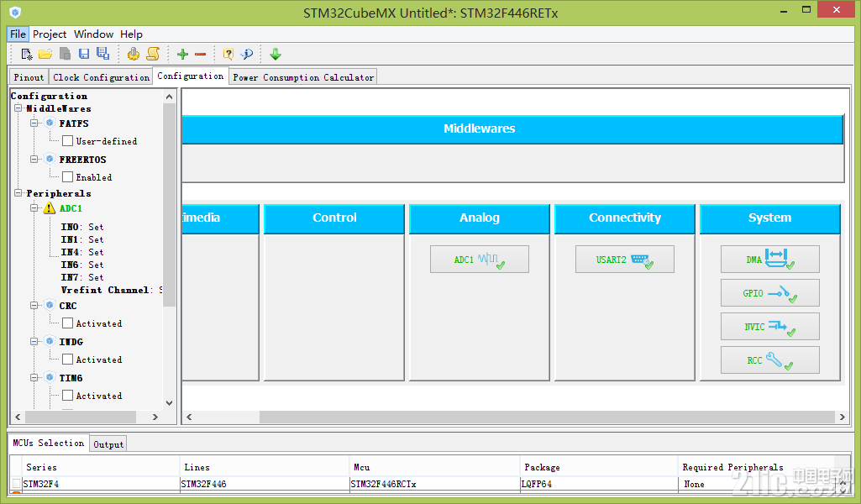Click the red minus toolbar icon
Image resolution: width=861 pixels, height=504 pixels.
pyautogui.click(x=201, y=54)
